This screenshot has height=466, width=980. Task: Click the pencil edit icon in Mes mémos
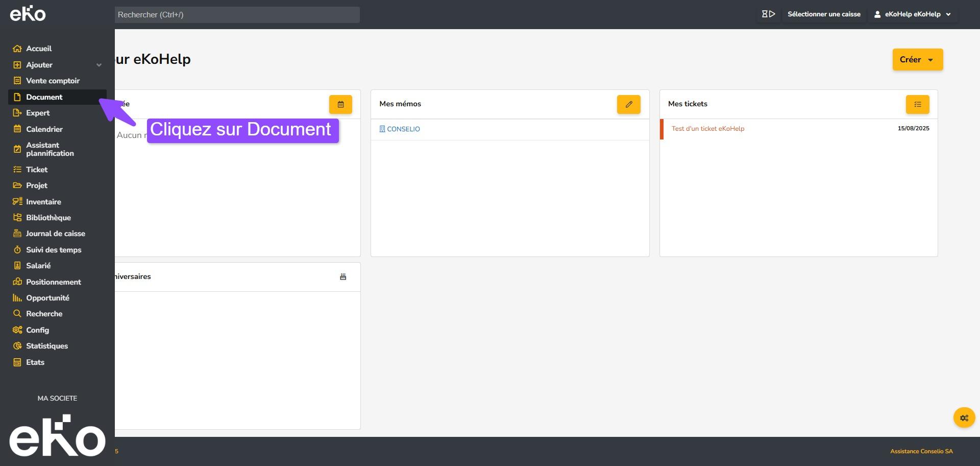point(628,104)
